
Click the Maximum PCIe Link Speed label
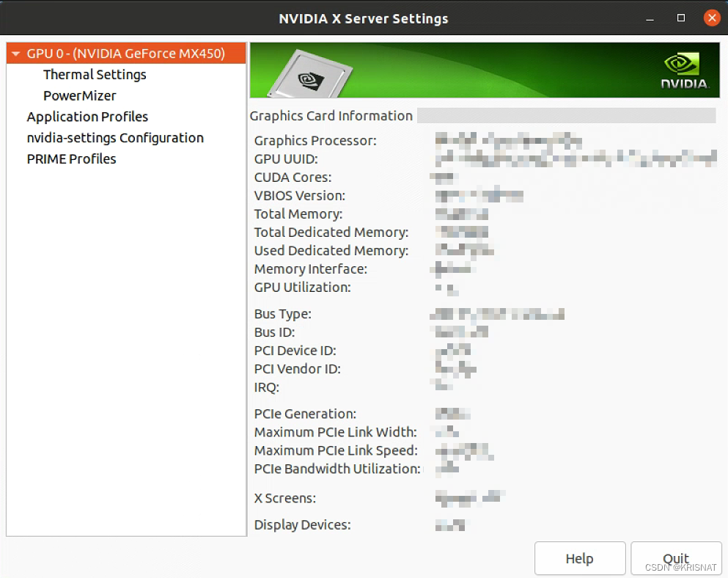[x=337, y=450]
